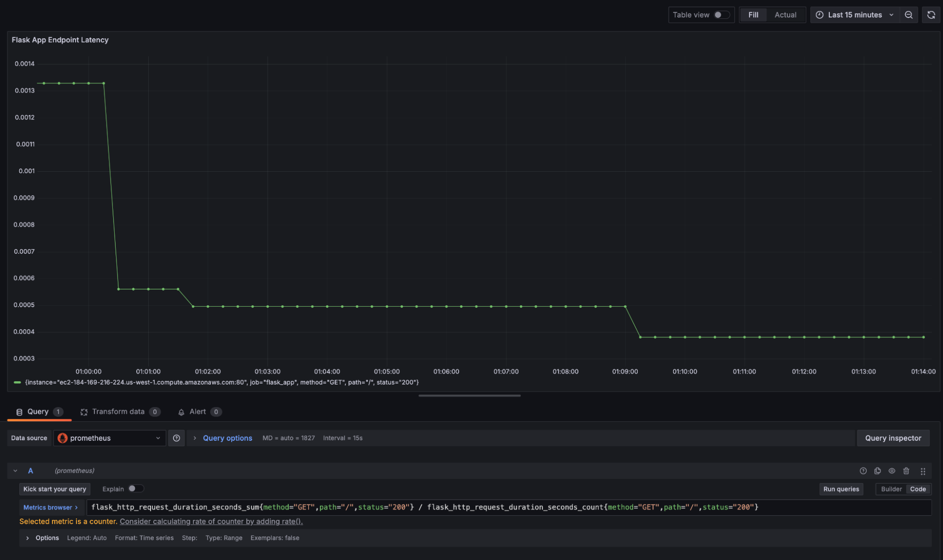The width and height of the screenshot is (943, 560).
Task: Switch panel sizing to Actual
Action: (785, 15)
